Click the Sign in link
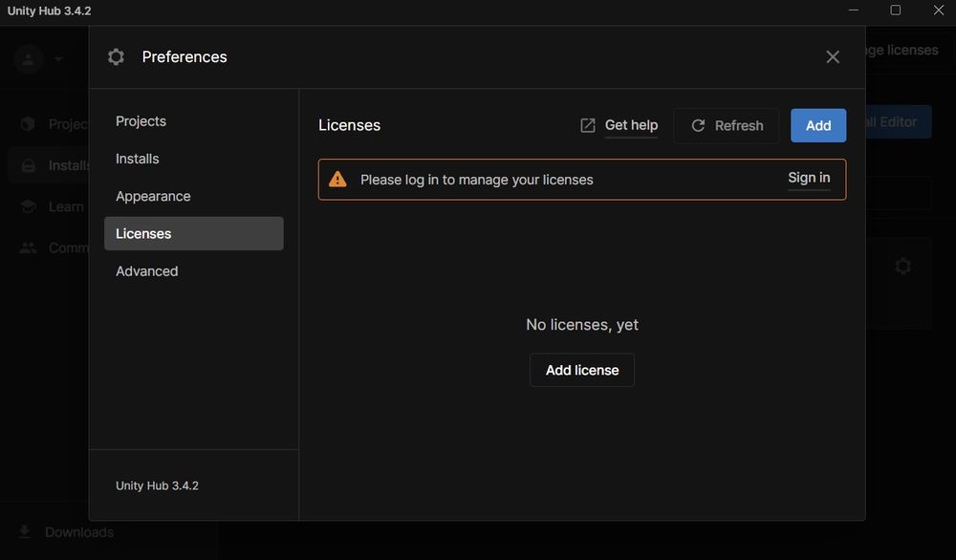 (x=808, y=177)
